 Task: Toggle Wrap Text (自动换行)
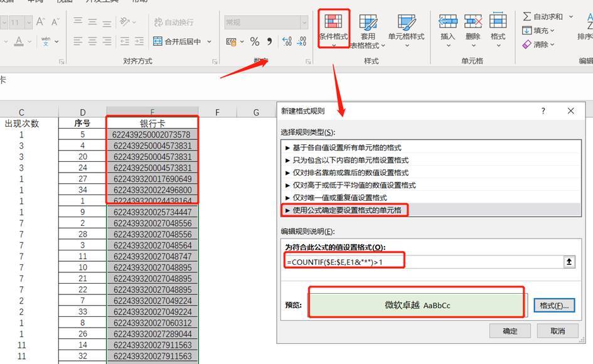[174, 22]
